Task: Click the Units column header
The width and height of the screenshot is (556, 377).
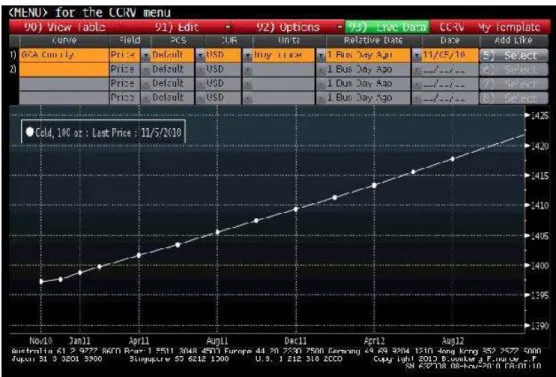Action: point(289,40)
